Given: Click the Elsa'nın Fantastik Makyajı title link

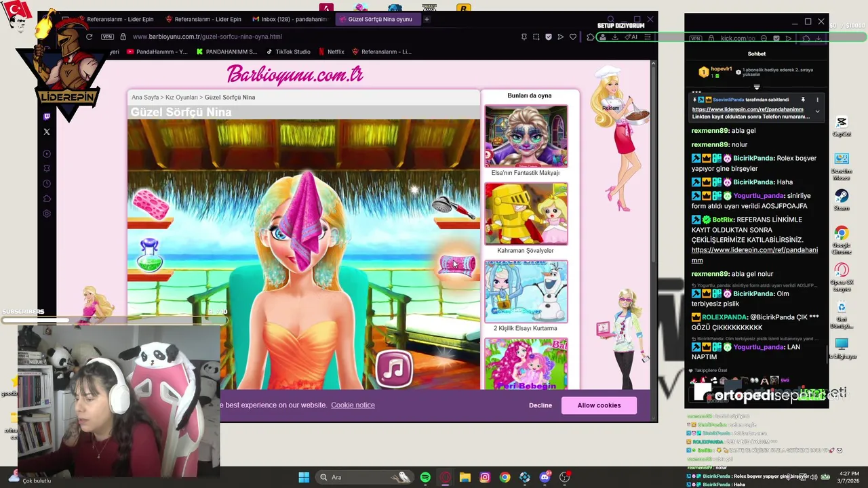Looking at the screenshot, I should (526, 173).
